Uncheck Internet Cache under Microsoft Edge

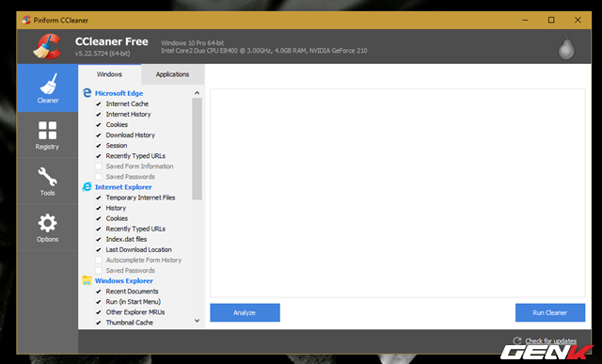click(x=99, y=103)
